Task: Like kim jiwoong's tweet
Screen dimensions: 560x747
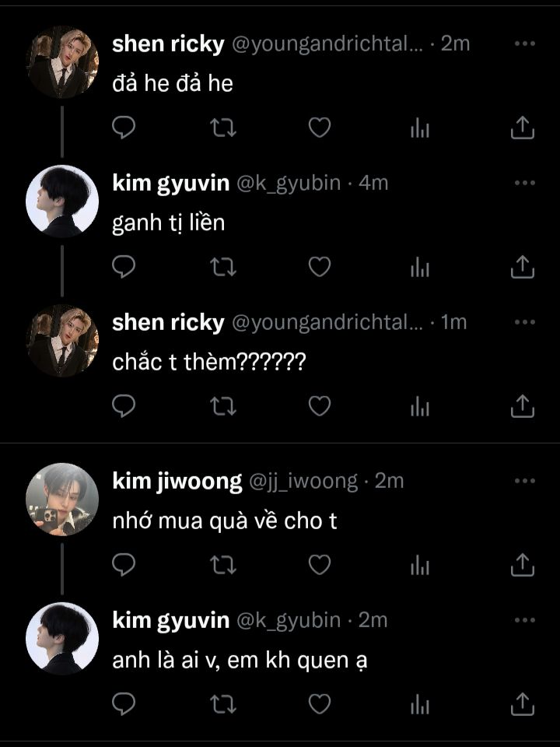Action: point(320,565)
